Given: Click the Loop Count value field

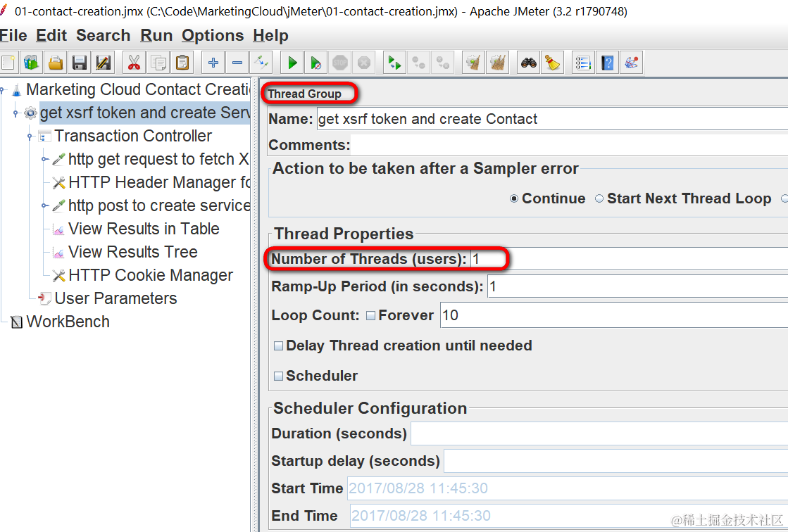Looking at the screenshot, I should coord(614,315).
